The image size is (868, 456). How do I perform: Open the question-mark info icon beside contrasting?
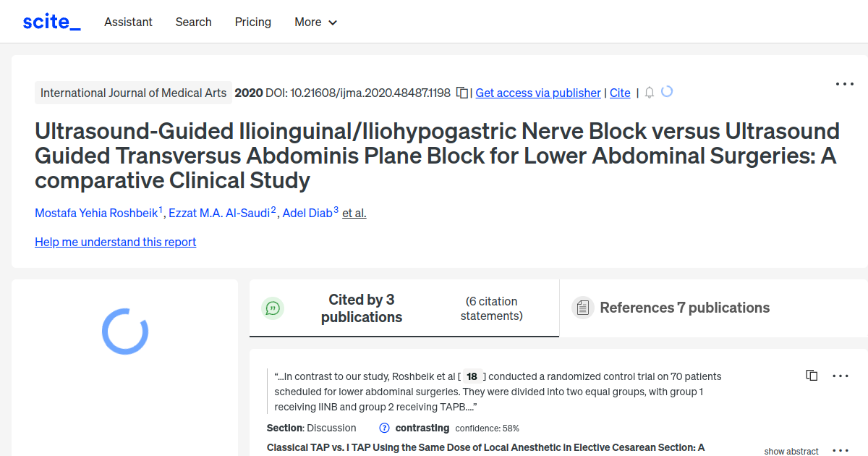383,428
